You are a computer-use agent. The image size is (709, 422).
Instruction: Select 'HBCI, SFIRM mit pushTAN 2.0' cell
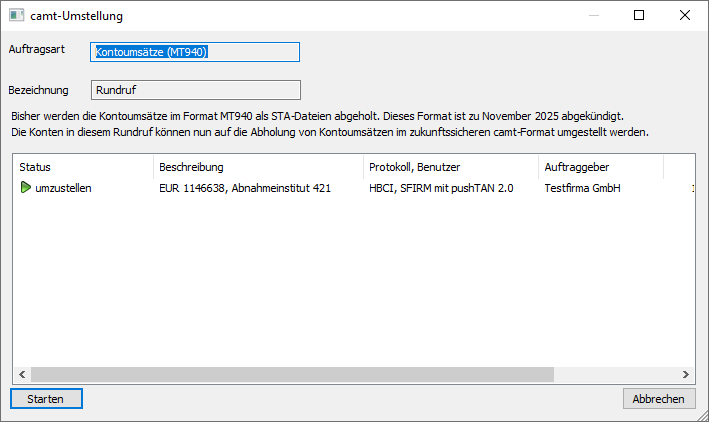[441, 188]
